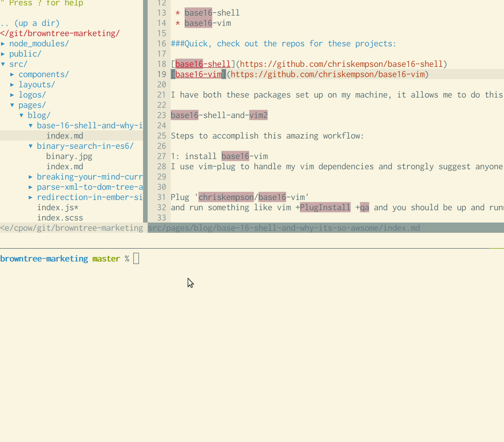The image size is (504, 442).
Task: Open the node_modules/ folder name
Action: pos(39,44)
